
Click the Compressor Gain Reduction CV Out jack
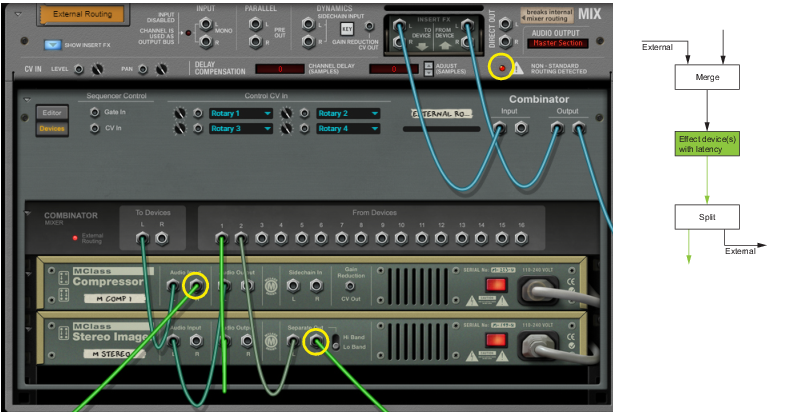pos(350,286)
